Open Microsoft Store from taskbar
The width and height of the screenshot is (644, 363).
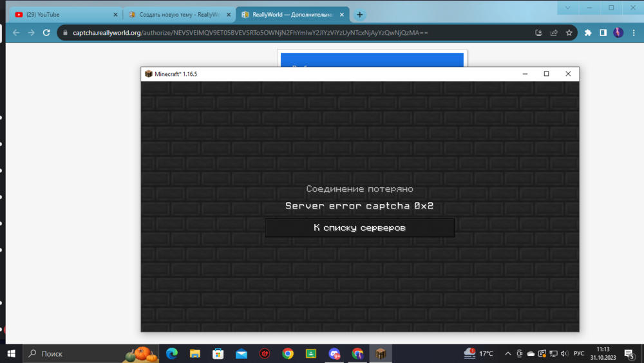[218, 353]
